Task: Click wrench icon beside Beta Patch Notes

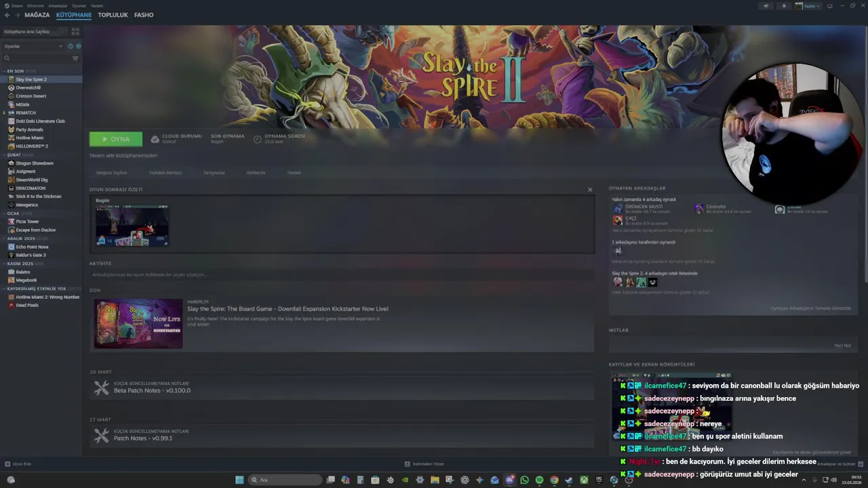Action: (x=101, y=388)
